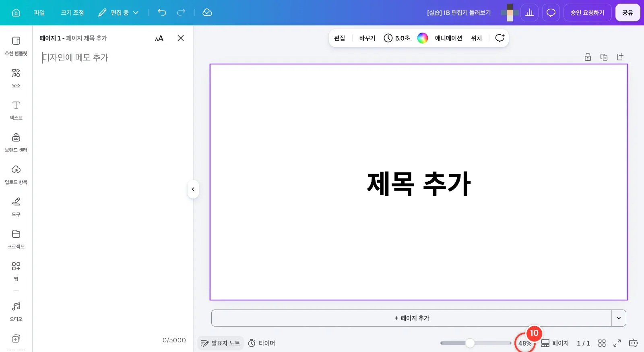The width and height of the screenshot is (644, 352).
Task: Collapse the side panel arrow
Action: pos(193,189)
